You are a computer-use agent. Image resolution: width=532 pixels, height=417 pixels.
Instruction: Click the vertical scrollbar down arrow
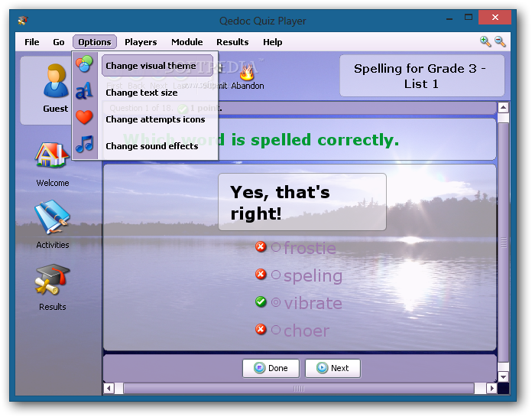coord(503,376)
